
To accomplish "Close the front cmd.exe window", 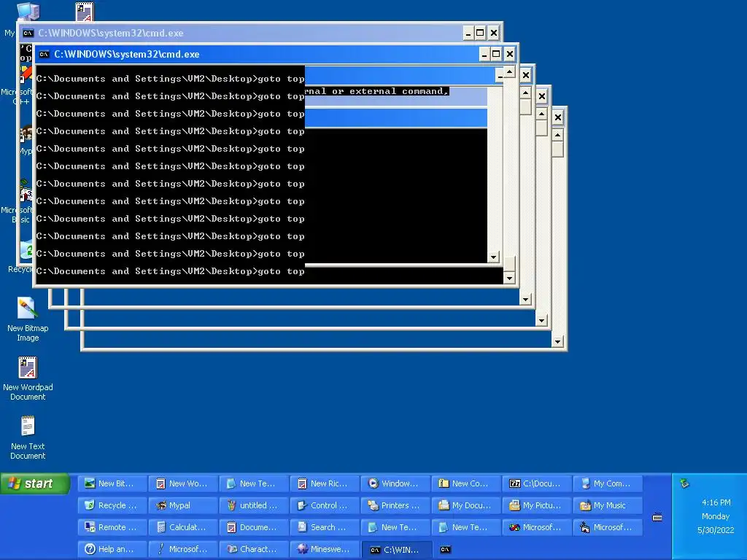I will 510,54.
